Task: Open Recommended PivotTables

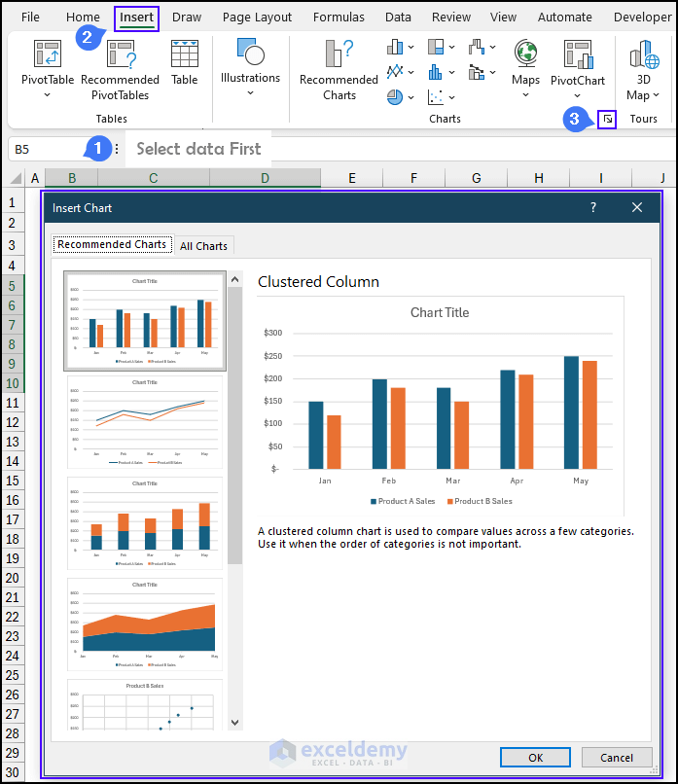Action: click(x=121, y=69)
